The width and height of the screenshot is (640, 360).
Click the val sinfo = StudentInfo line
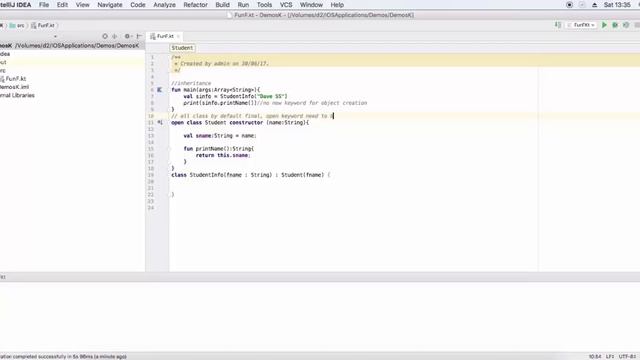[235, 96]
